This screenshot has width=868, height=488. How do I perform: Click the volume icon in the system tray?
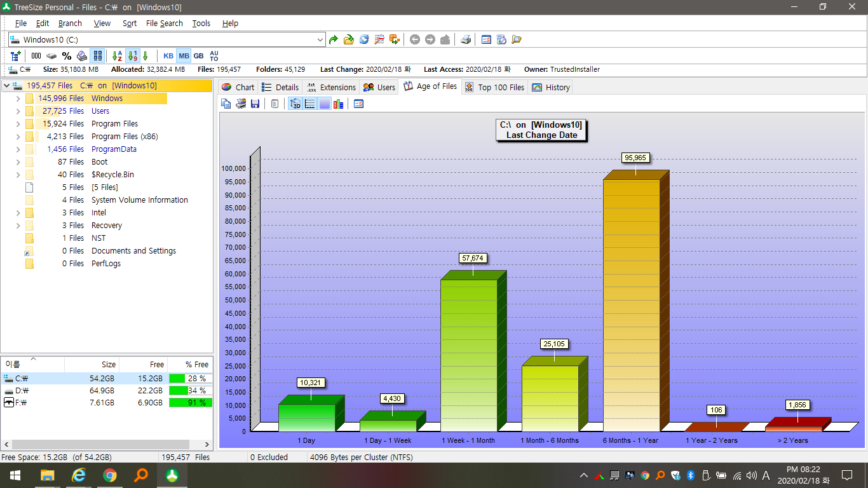coord(752,475)
